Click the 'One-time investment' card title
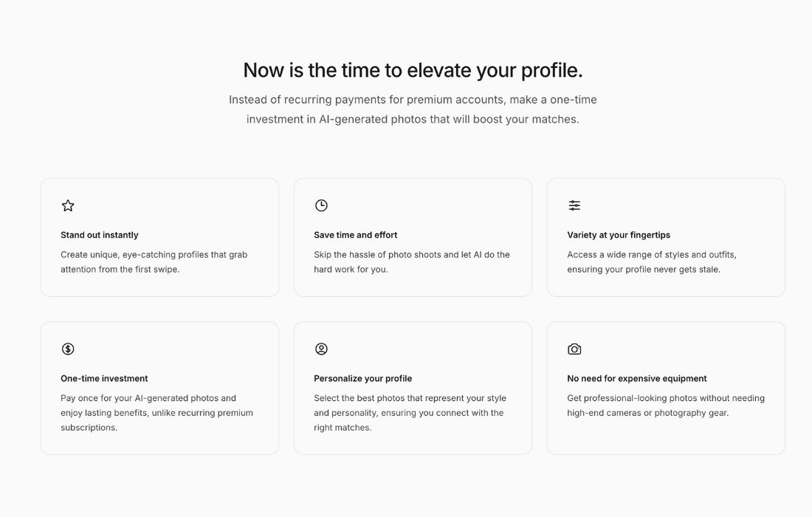The height and width of the screenshot is (517, 812). coord(104,378)
